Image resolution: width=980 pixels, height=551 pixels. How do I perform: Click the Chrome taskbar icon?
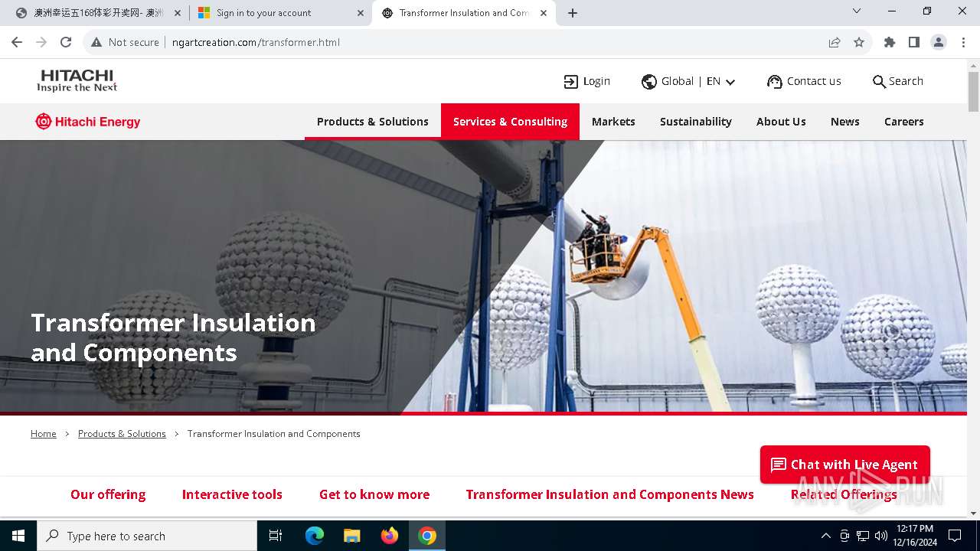[x=427, y=536]
